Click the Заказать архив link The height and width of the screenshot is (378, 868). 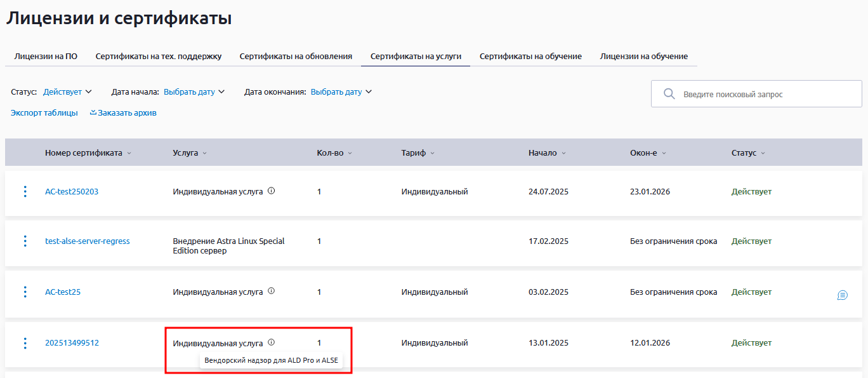[x=123, y=113]
